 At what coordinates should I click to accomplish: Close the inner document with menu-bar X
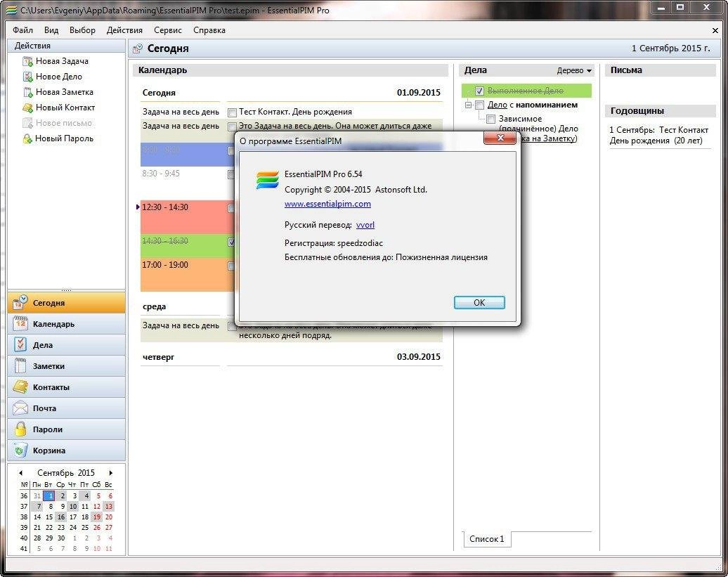pos(715,30)
